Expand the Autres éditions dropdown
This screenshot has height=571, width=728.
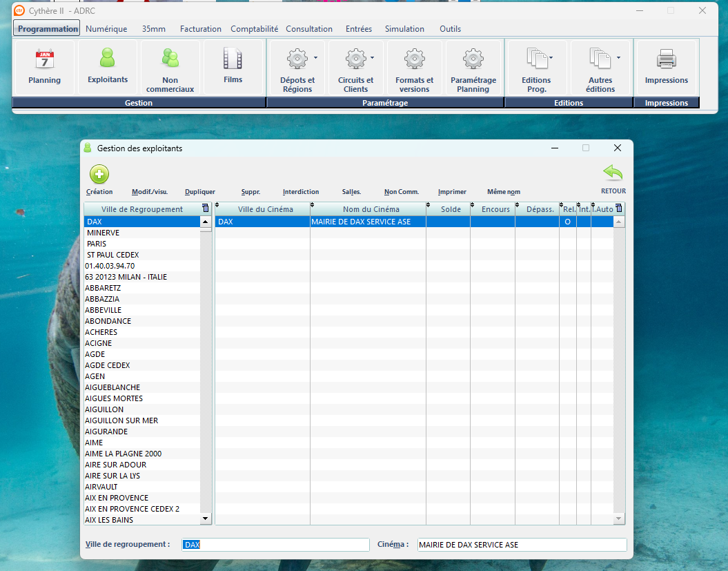[x=618, y=58]
